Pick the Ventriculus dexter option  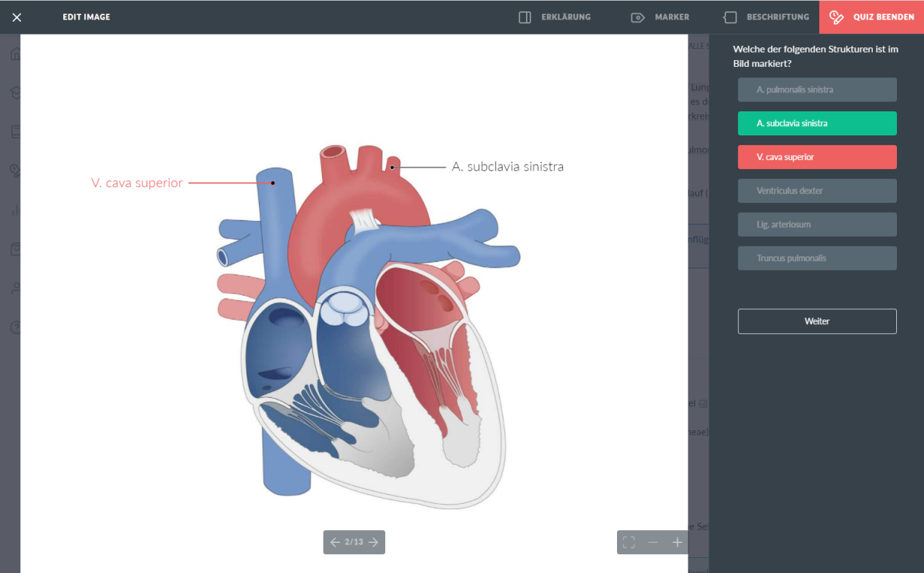click(816, 191)
